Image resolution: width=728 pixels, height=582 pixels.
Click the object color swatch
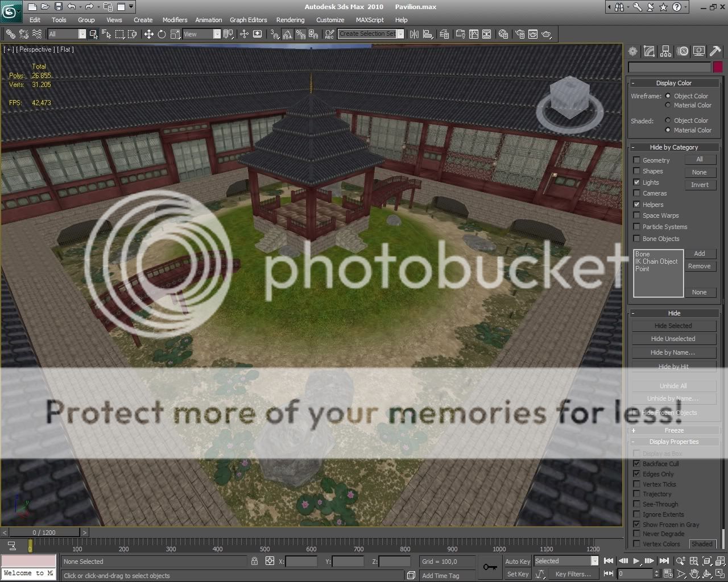click(718, 67)
